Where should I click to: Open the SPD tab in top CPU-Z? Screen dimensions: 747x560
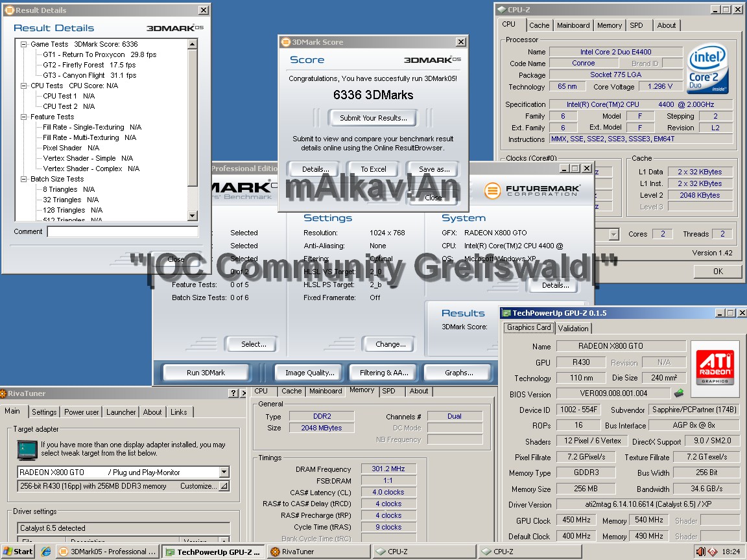pyautogui.click(x=636, y=25)
